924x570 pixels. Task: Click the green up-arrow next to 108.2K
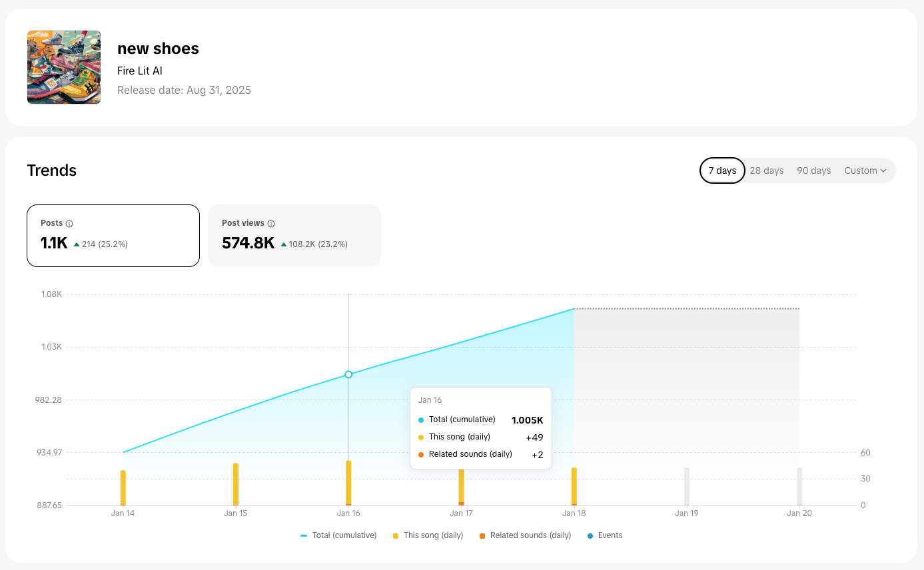point(284,244)
